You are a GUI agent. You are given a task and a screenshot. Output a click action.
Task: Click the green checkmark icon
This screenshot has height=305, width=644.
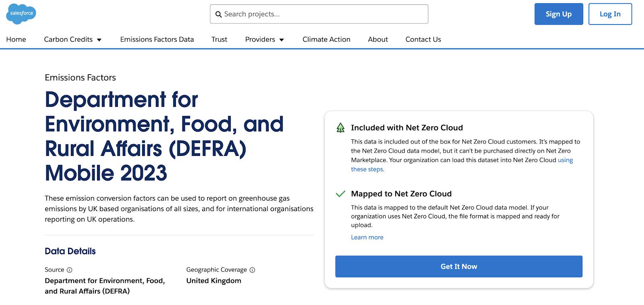click(341, 194)
